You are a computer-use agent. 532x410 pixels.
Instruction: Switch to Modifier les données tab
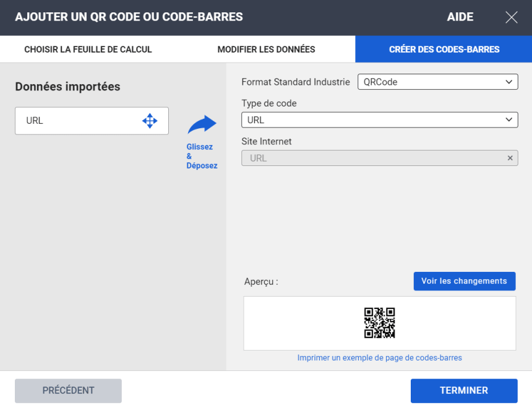click(266, 50)
